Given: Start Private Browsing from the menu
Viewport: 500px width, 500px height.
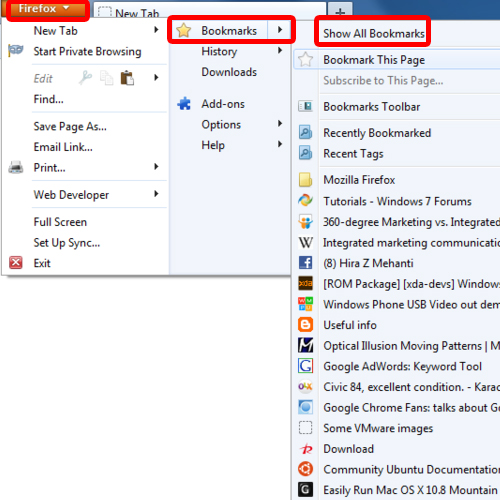Looking at the screenshot, I should [87, 51].
